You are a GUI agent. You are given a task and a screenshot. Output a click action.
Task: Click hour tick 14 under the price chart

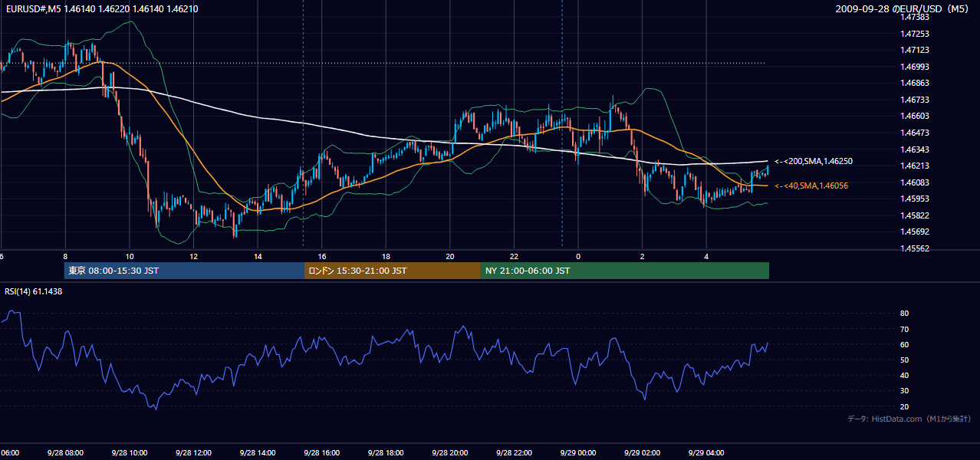click(258, 257)
